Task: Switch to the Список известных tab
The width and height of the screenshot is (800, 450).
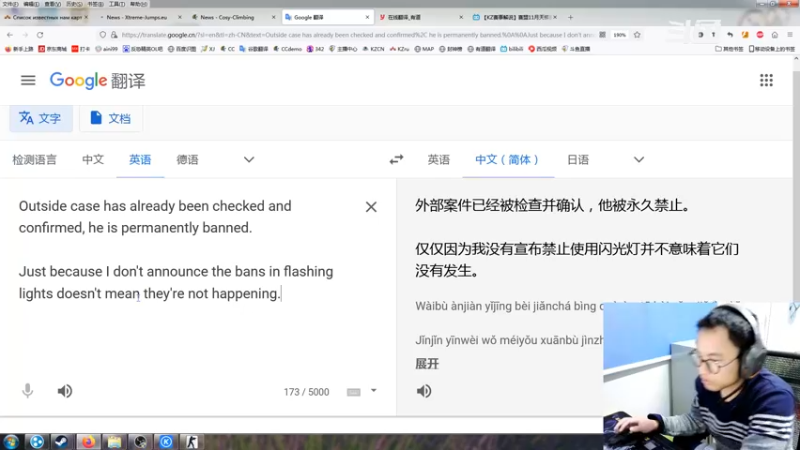Action: point(46,17)
